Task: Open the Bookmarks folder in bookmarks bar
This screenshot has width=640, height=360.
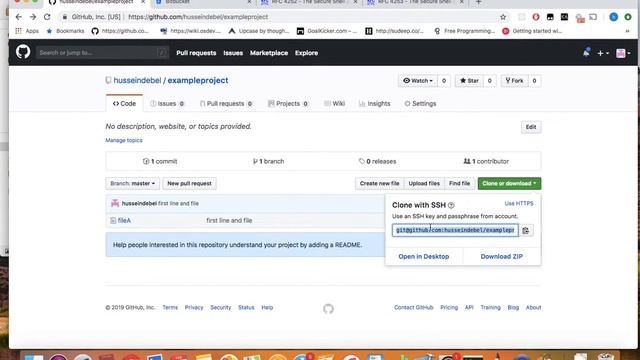Action: 65,31
